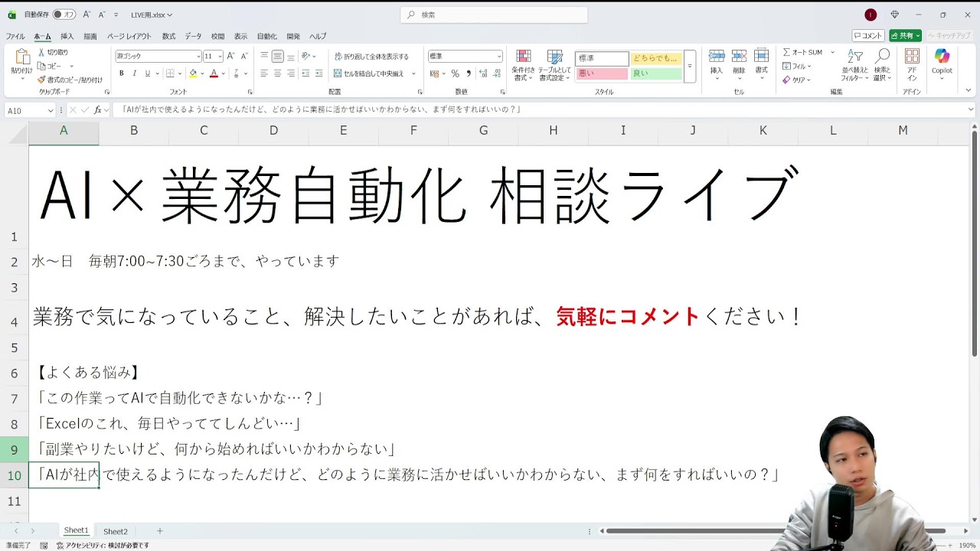Click the AutoSum (オートSUM) sigma icon
Viewport: 980px width, 551px height.
click(x=787, y=52)
